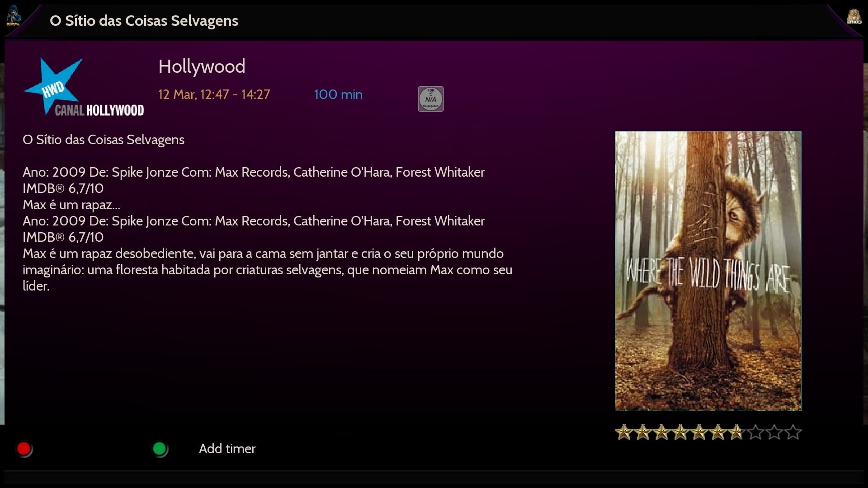
Task: Click the half-filled seventh rating star
Action: tap(736, 432)
